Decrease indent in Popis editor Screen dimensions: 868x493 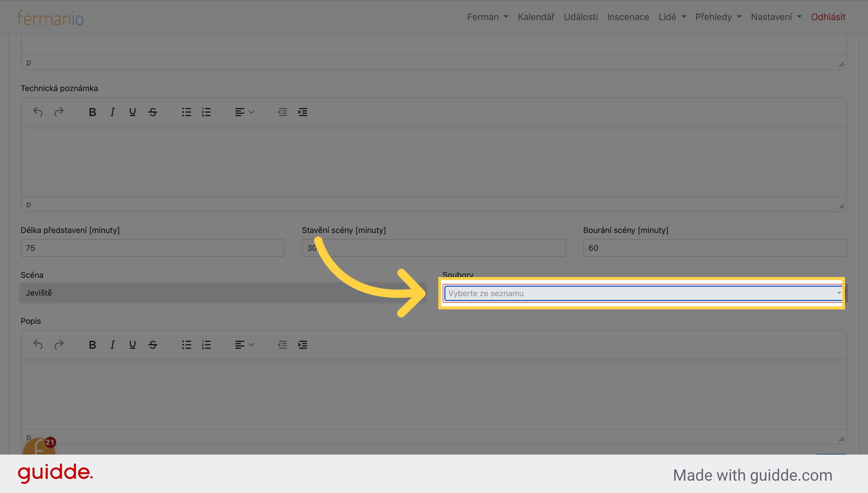[x=282, y=345]
